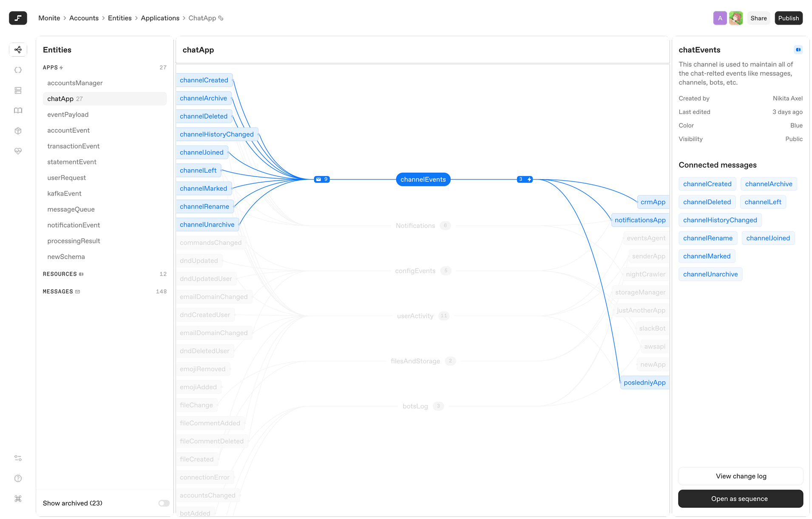The image size is (812, 519).
Task: Open the package cube sidebar icon
Action: [18, 131]
